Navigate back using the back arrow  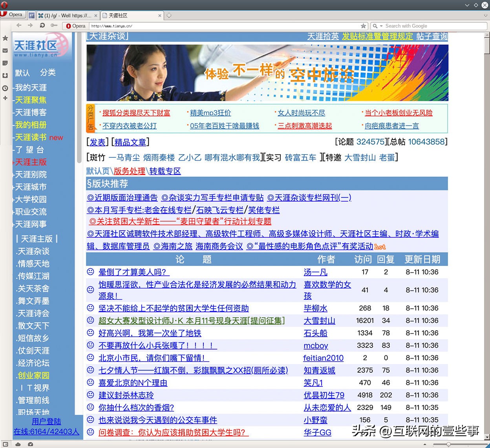19,25
